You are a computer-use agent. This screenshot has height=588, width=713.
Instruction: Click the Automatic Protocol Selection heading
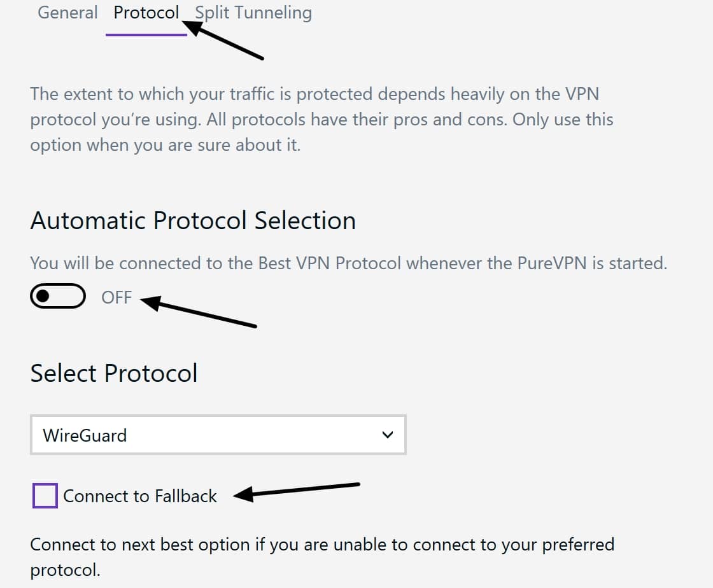coord(193,220)
